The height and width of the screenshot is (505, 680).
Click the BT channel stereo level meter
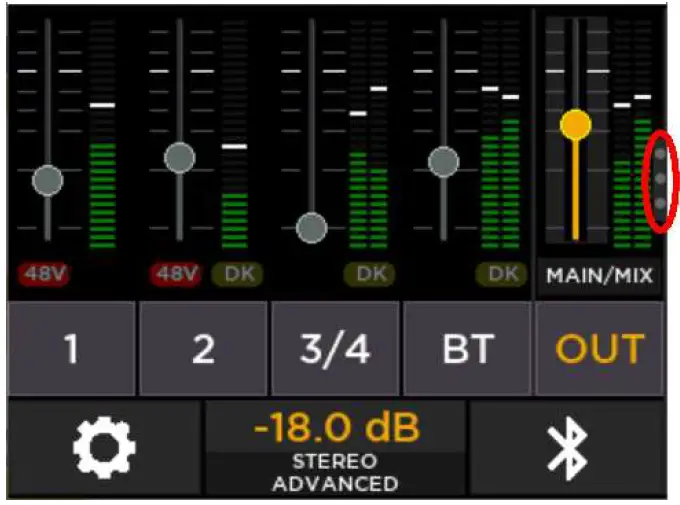500,134
